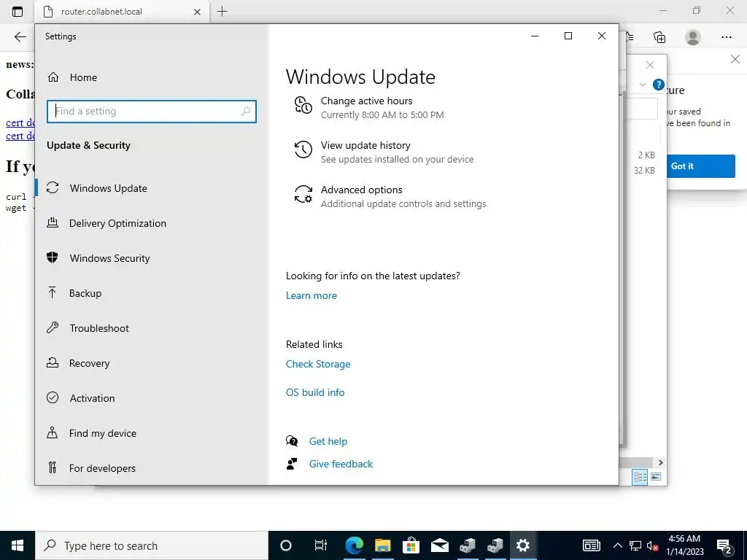Viewport: 747px width, 560px height.
Task: Click the magnifier icon in settings search
Action: (x=246, y=111)
